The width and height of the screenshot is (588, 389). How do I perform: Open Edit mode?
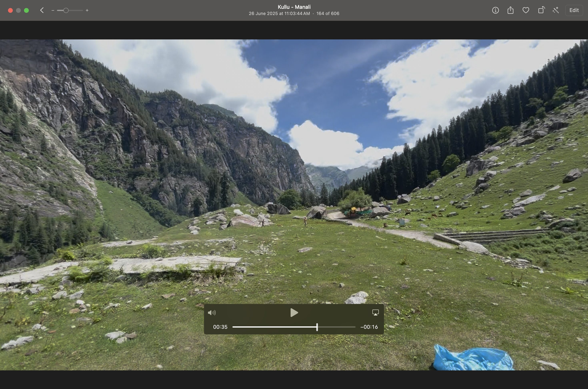(574, 10)
